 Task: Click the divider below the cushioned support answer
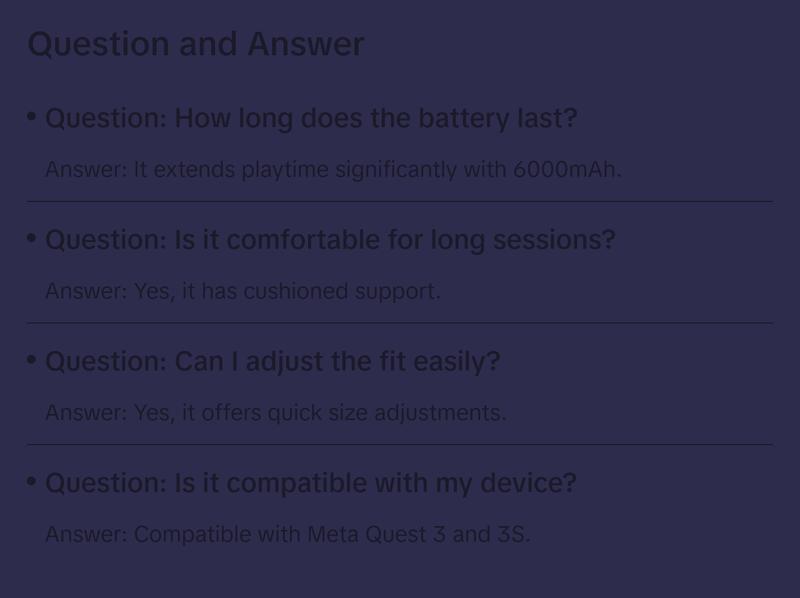point(400,323)
